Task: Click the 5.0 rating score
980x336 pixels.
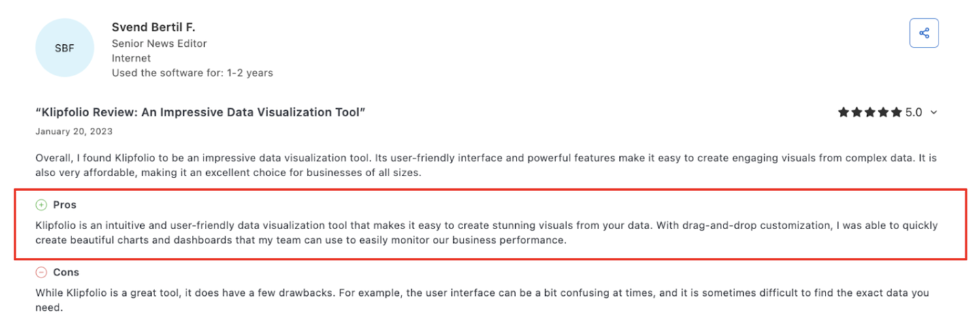Action: (x=914, y=112)
